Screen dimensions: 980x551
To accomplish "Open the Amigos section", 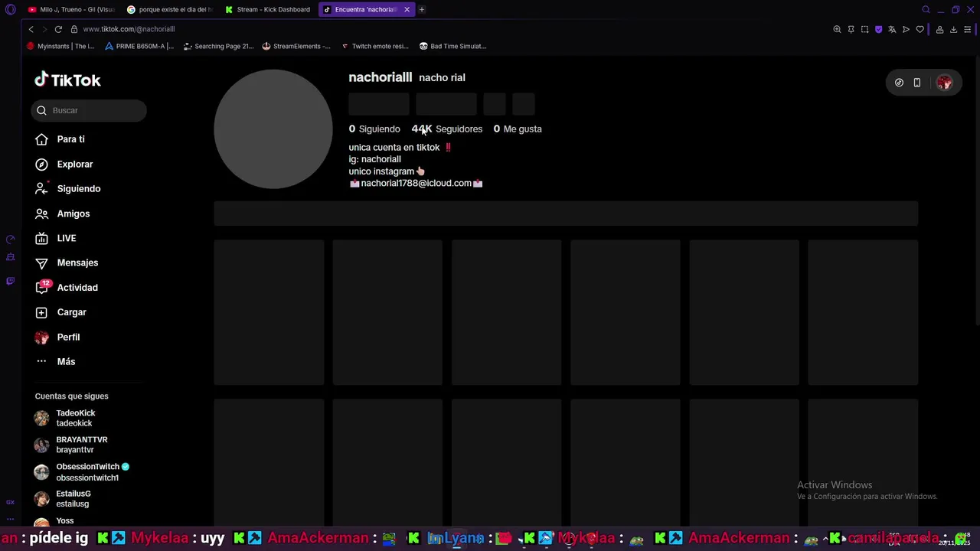I will coord(73,214).
